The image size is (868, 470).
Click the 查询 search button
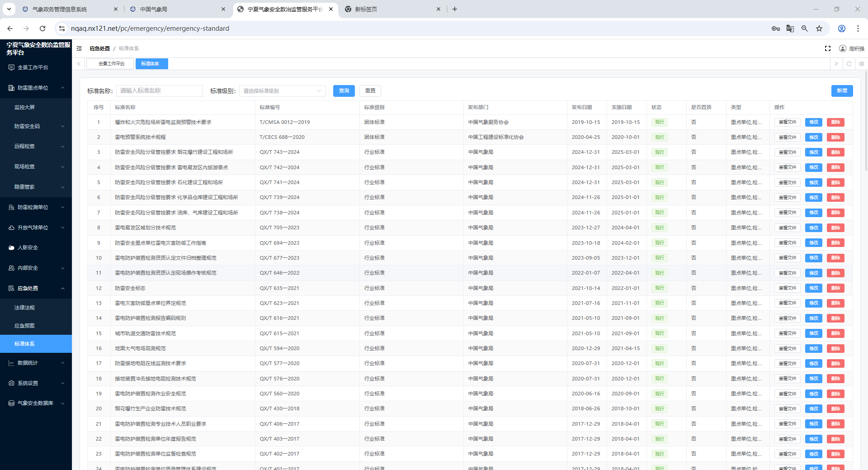click(344, 91)
